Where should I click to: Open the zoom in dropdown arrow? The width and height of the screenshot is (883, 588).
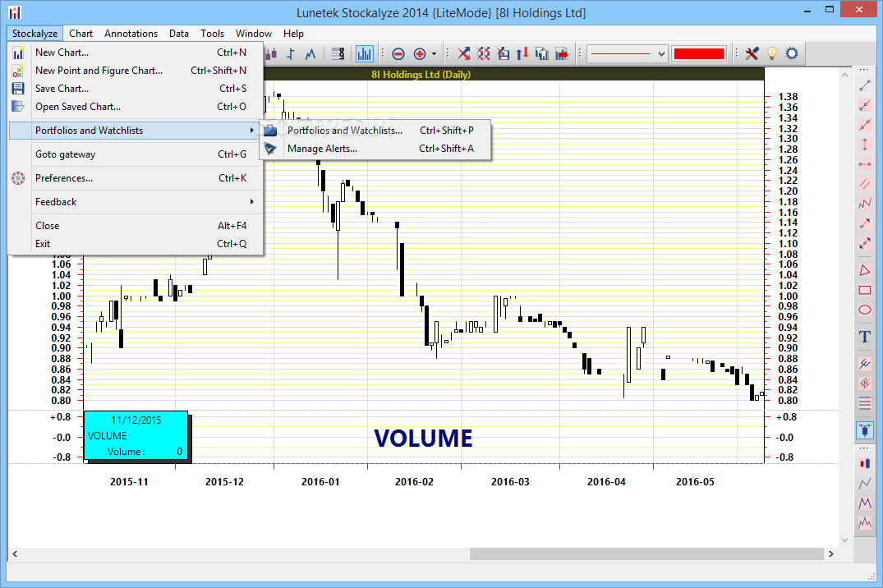coord(434,54)
